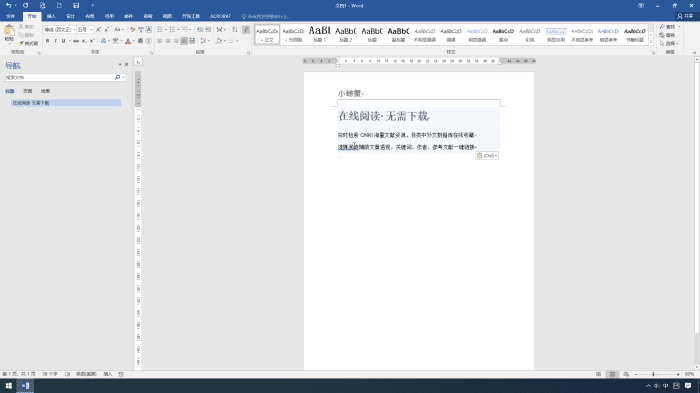Clear all formatting with the eraser icon
The image size is (700, 393).
click(x=133, y=29)
